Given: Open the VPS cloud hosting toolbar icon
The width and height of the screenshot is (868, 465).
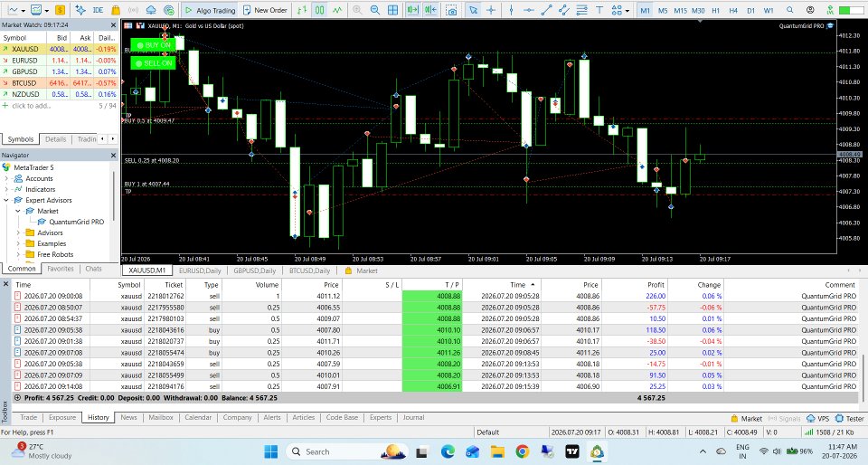Looking at the screenshot, I should point(151,10).
